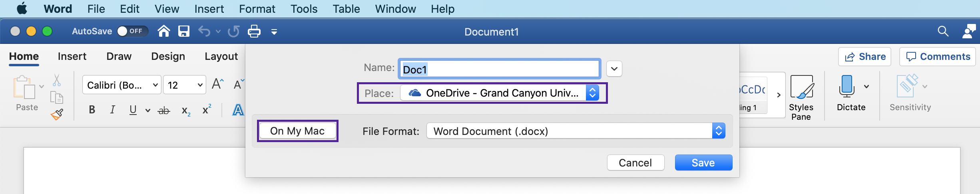Screen dimensions: 980x194
Task: Apply Bold formatting
Action: coord(92,110)
